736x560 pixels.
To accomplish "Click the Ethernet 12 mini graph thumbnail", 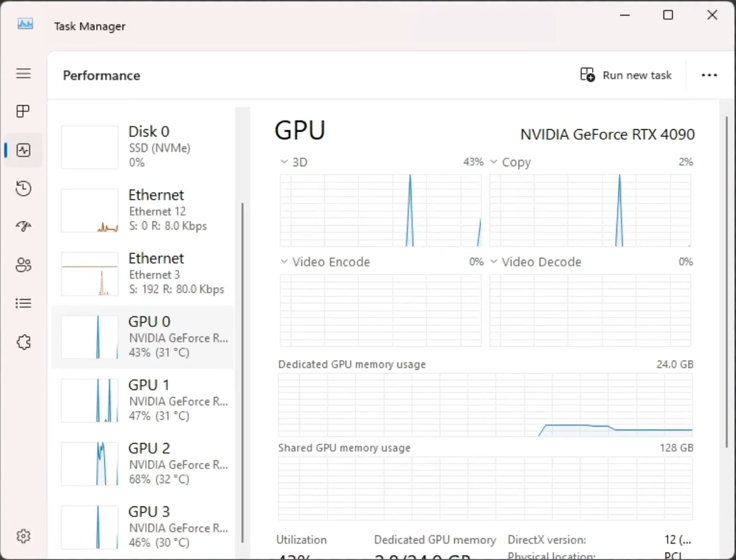I will click(x=90, y=210).
